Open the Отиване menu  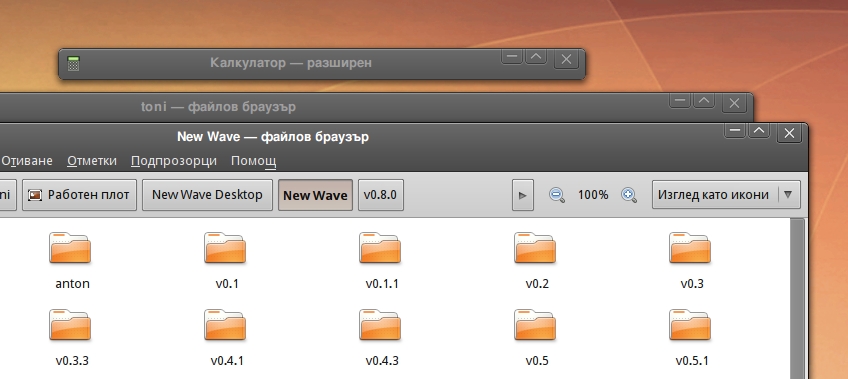(x=27, y=161)
